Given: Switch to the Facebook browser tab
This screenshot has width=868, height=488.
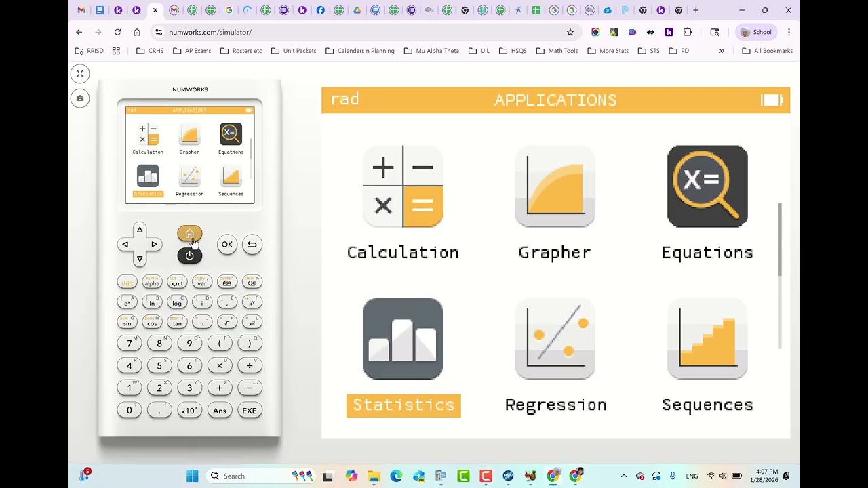Looking at the screenshot, I should point(320,10).
